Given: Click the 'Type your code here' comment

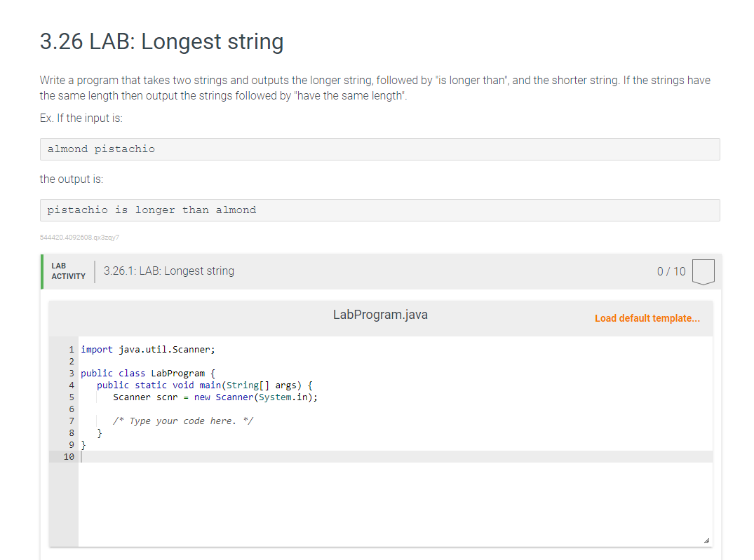Looking at the screenshot, I should 183,421.
